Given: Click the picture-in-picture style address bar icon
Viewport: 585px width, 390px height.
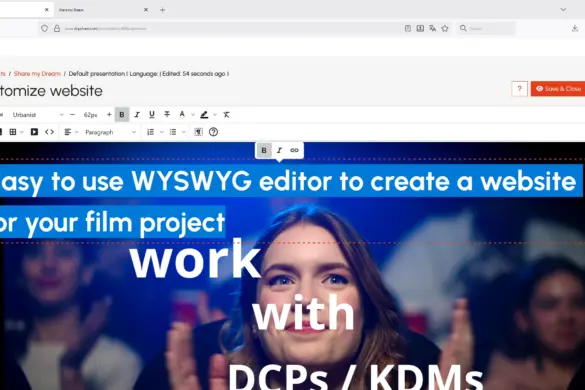Looking at the screenshot, I should [x=420, y=28].
